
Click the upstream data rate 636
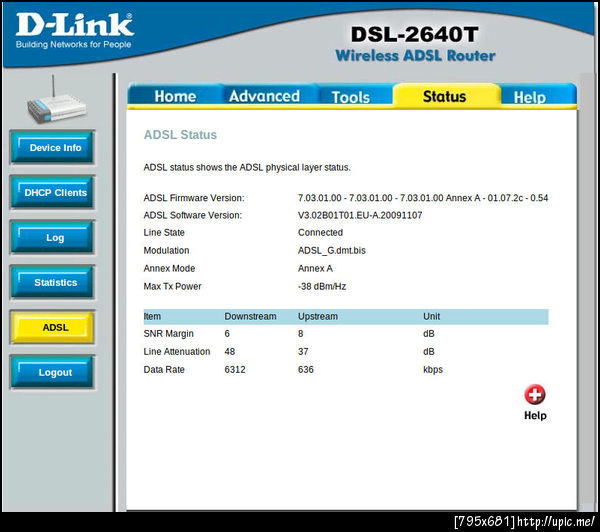[x=305, y=369]
